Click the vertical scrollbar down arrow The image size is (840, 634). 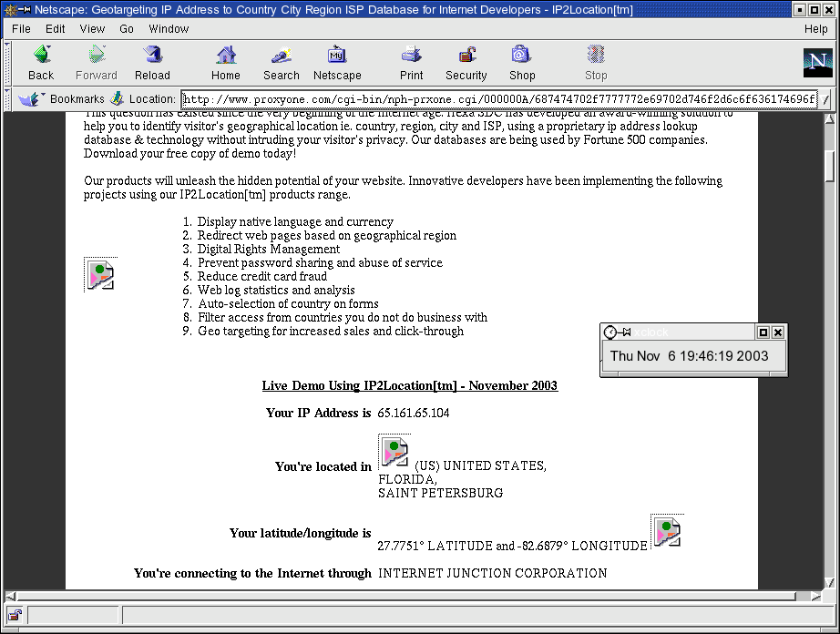[829, 583]
